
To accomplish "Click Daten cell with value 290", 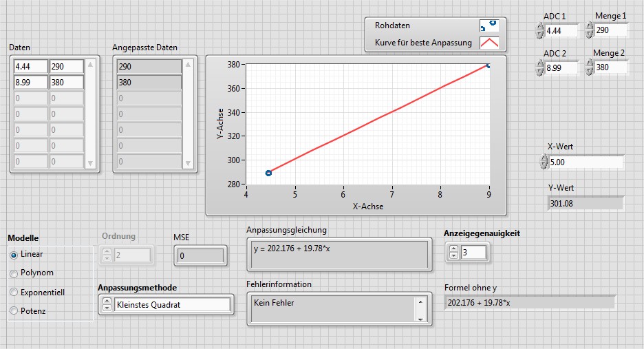I will [x=67, y=66].
